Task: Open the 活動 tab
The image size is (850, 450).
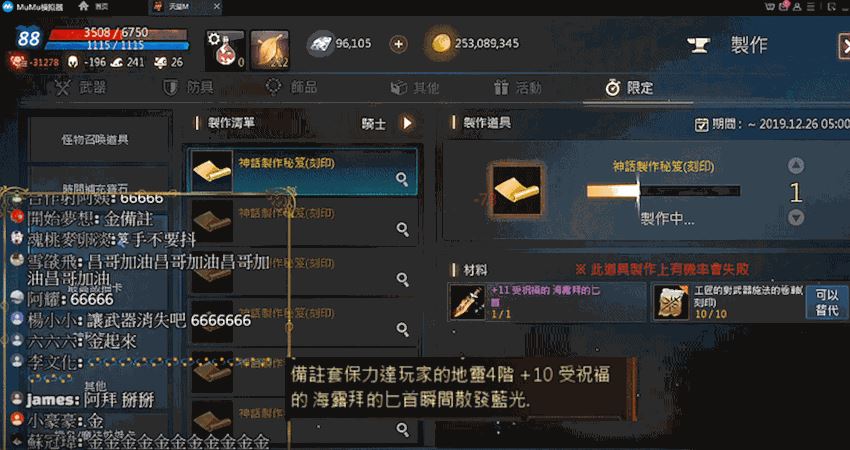Action: pos(518,87)
